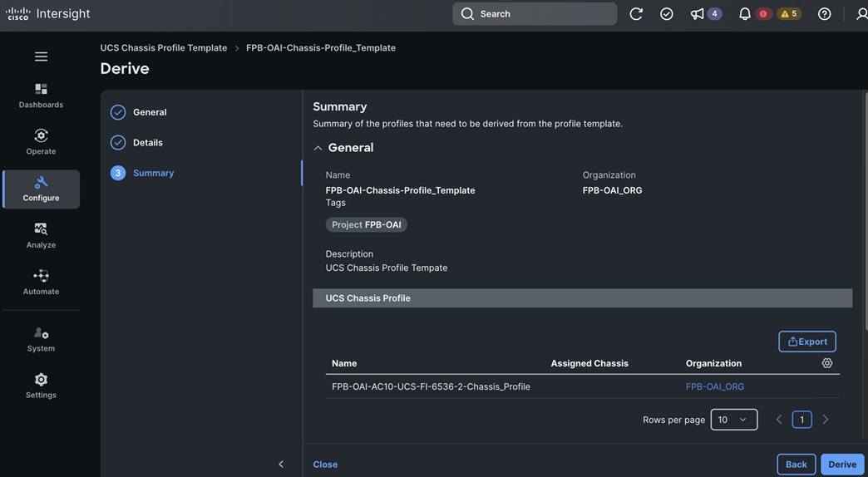Click FPB-OAI-Chassis-Profile_Template breadcrumb
Screen dimensions: 868x477
click(x=321, y=47)
